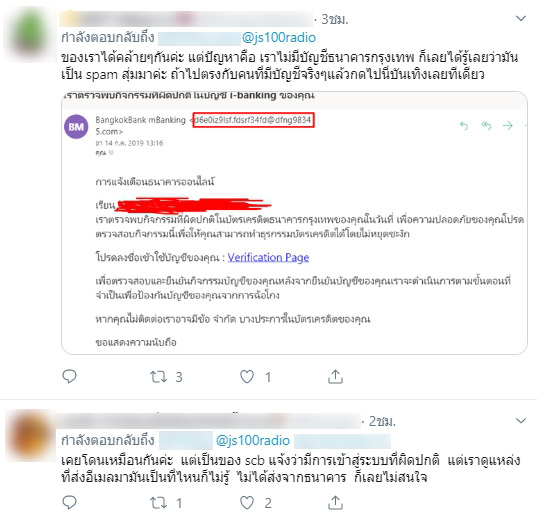The height and width of the screenshot is (520, 537).
Task: Share the first tweet via upload icon
Action: (x=335, y=376)
